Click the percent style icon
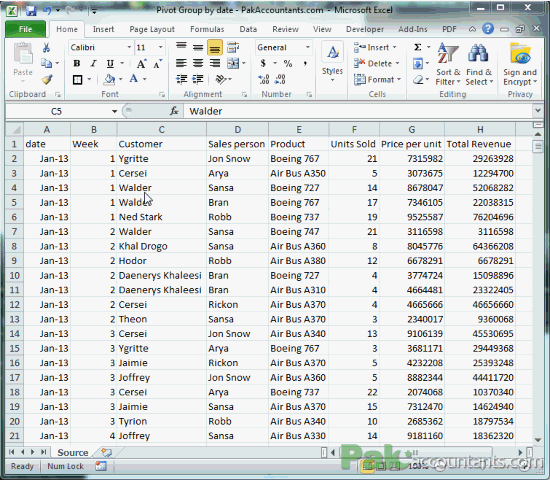This screenshot has height=480, width=550. point(288,64)
